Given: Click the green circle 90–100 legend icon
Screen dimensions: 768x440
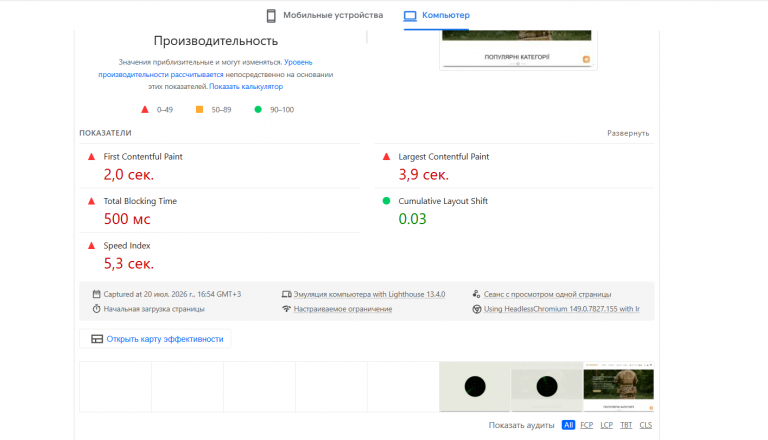Looking at the screenshot, I should (258, 109).
